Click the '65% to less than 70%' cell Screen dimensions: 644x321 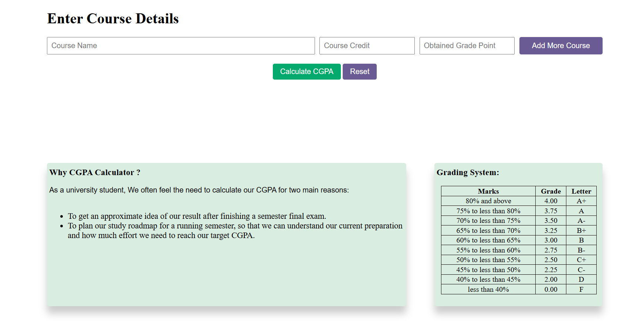(488, 230)
